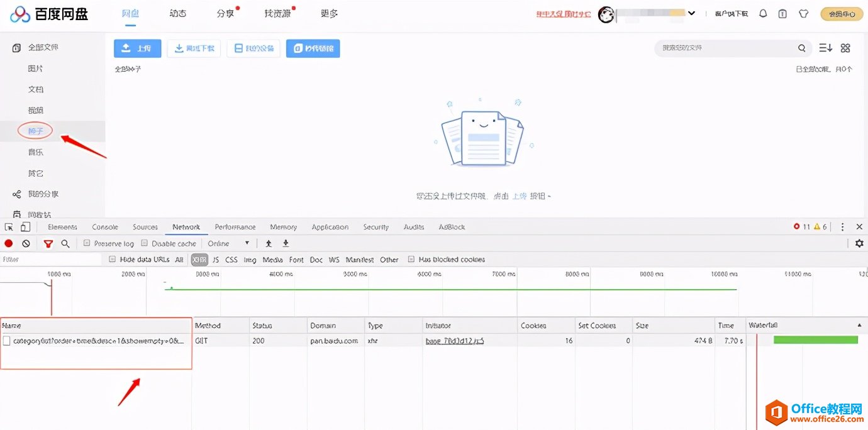Select 种子 category in left sidebar
868x430 pixels.
tap(36, 131)
